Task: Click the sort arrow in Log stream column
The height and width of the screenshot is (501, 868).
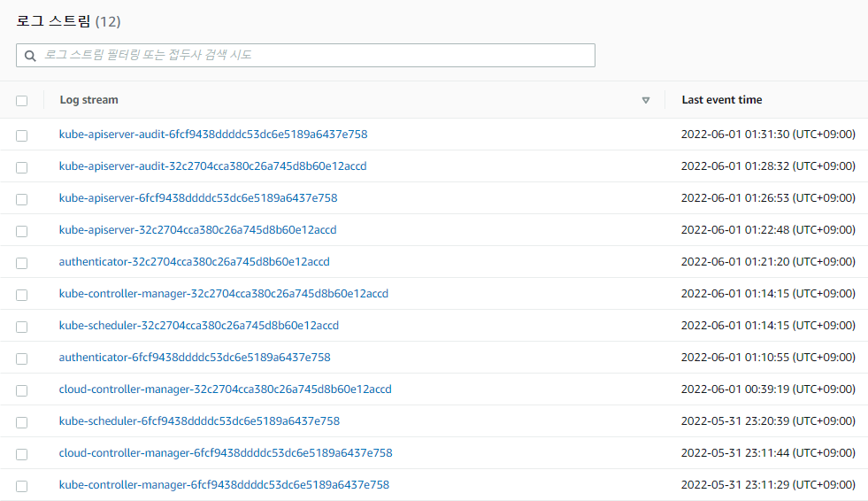Action: click(x=645, y=100)
